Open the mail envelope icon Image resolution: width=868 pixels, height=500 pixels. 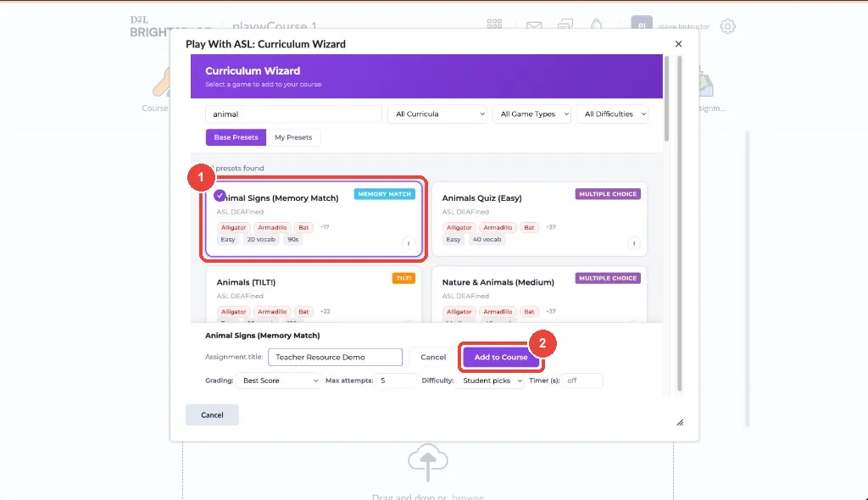(x=534, y=25)
